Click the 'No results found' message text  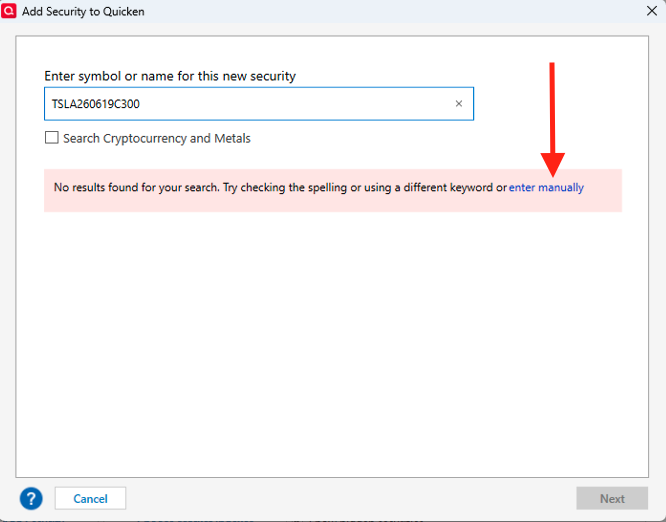tap(280, 187)
